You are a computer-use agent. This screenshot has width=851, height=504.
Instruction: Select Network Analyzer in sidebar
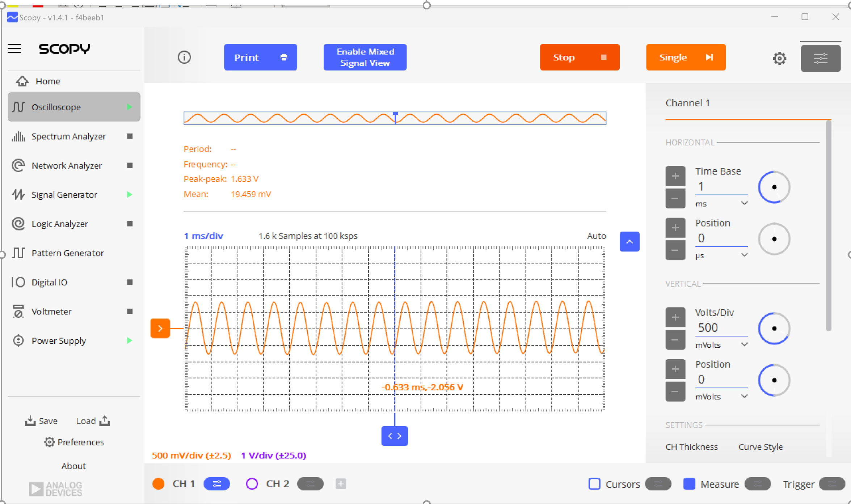click(x=74, y=165)
